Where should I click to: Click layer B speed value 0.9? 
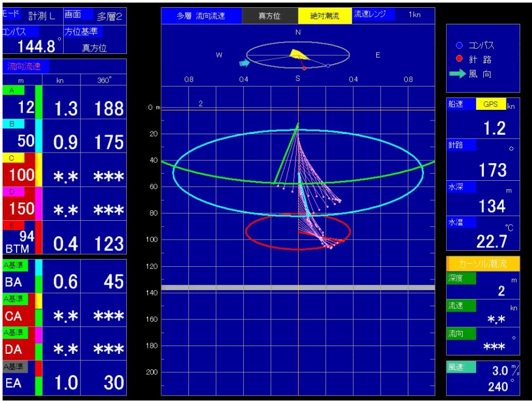[65, 143]
